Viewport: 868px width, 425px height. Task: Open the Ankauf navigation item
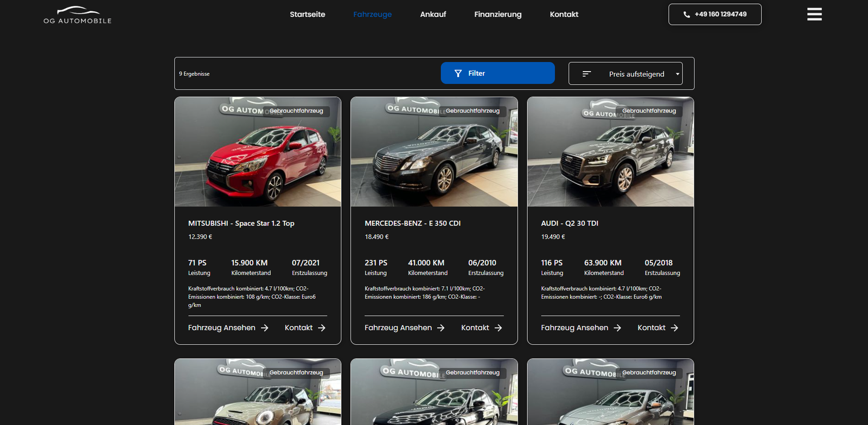pos(433,15)
